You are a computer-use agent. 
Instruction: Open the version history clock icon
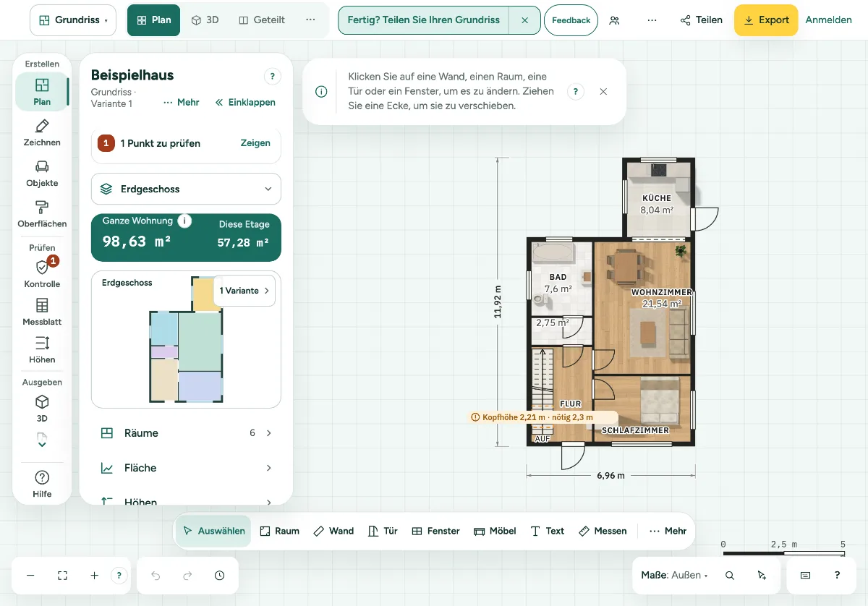point(219,576)
